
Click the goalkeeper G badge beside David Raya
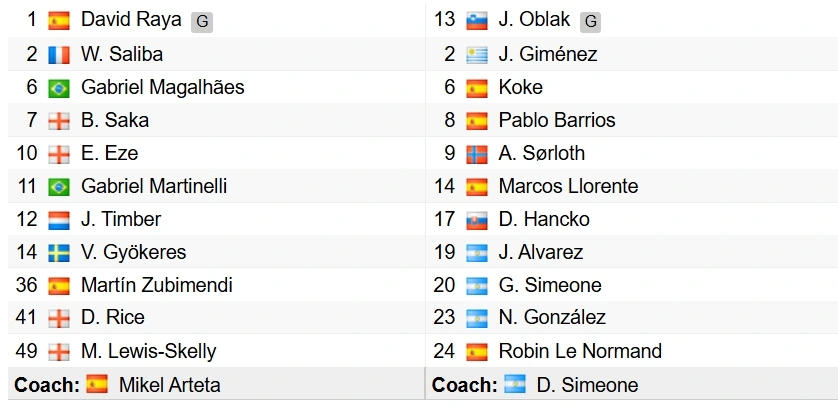coord(202,21)
